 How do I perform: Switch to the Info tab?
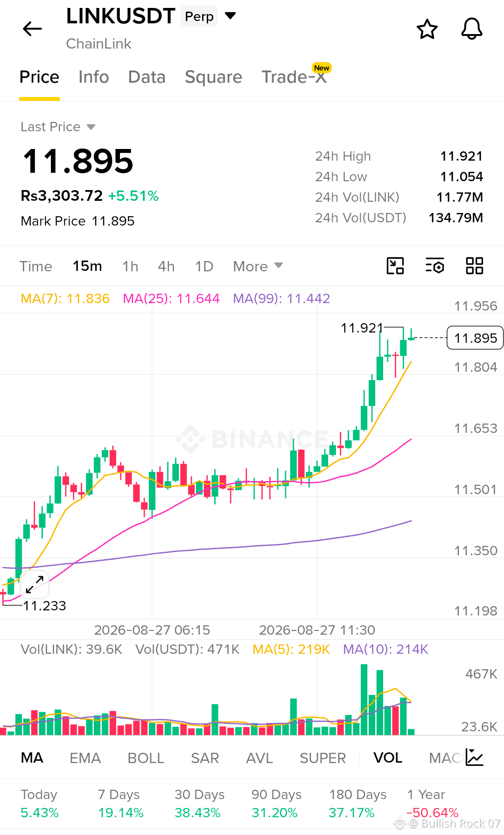click(x=94, y=77)
